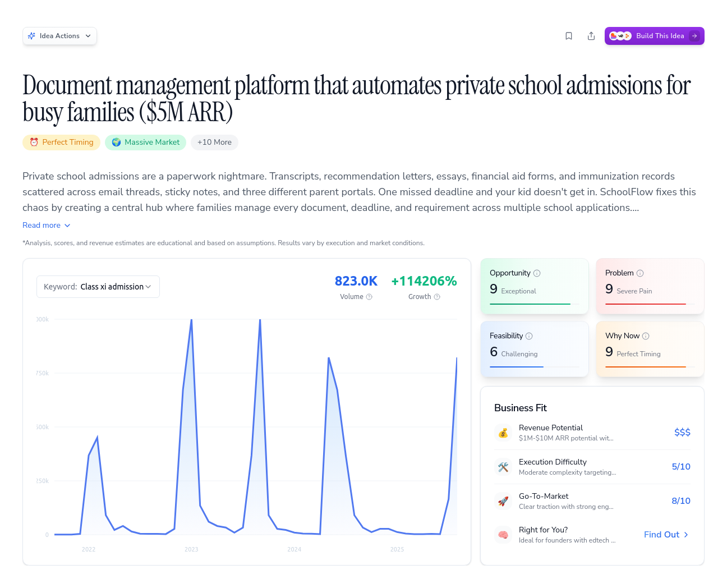Click the info icon beside Feasibility
Viewport: 727px width, 588px height.
(529, 336)
